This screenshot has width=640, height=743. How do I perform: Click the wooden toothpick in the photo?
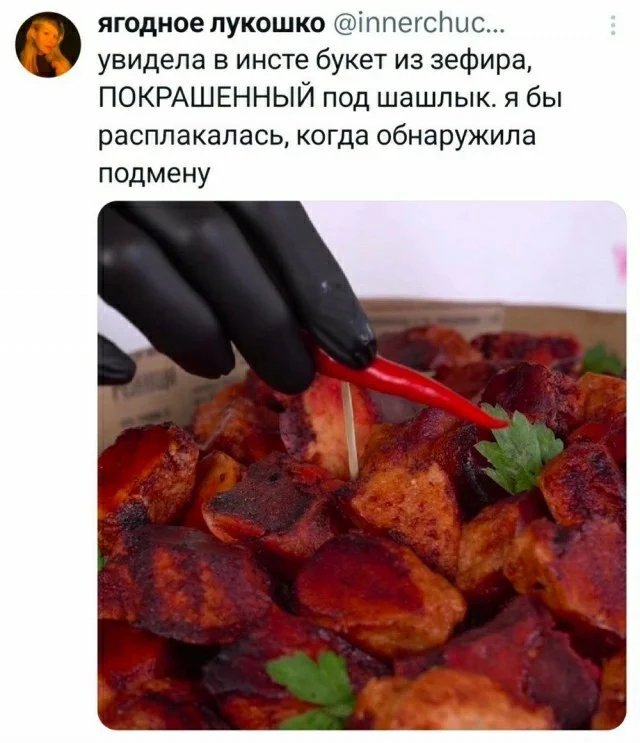point(351,430)
